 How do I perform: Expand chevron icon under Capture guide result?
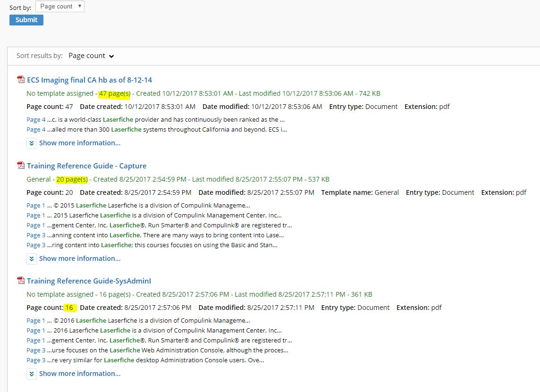[32, 259]
